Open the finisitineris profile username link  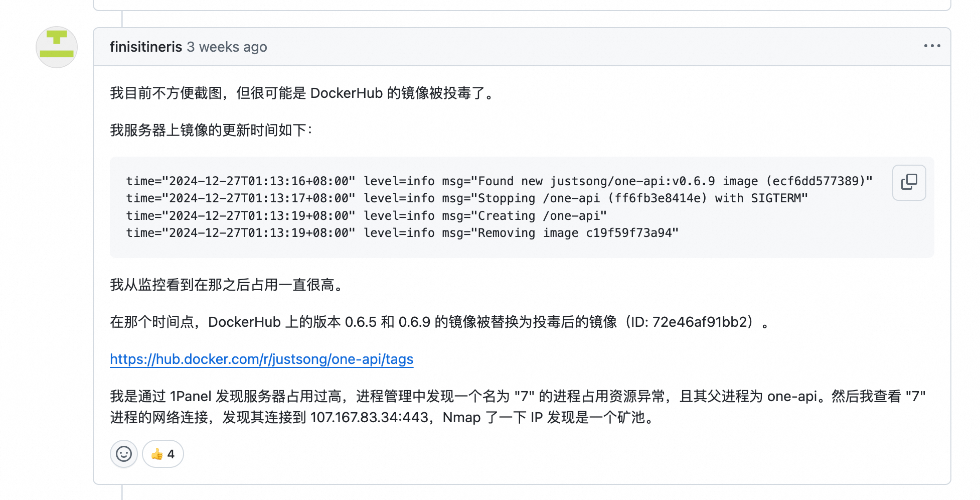click(145, 47)
